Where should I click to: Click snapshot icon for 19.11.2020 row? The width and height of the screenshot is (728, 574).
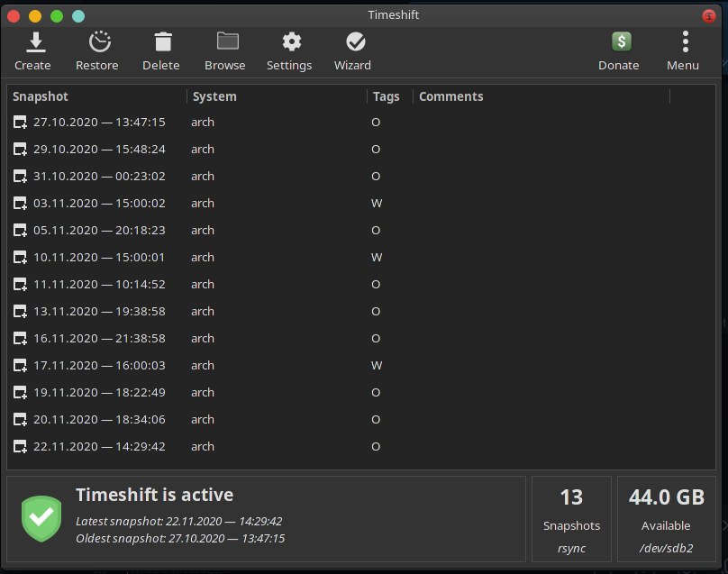[x=20, y=392]
